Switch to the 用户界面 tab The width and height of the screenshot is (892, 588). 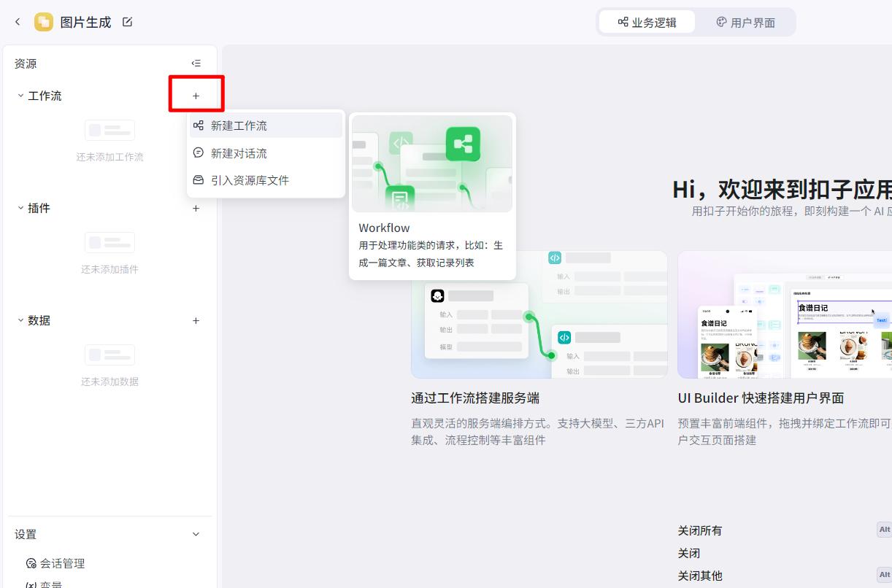point(747,21)
